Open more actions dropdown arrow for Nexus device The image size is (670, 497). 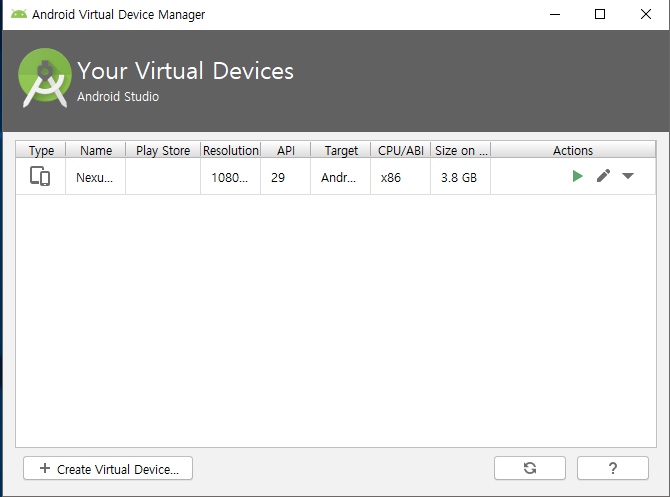pos(628,176)
